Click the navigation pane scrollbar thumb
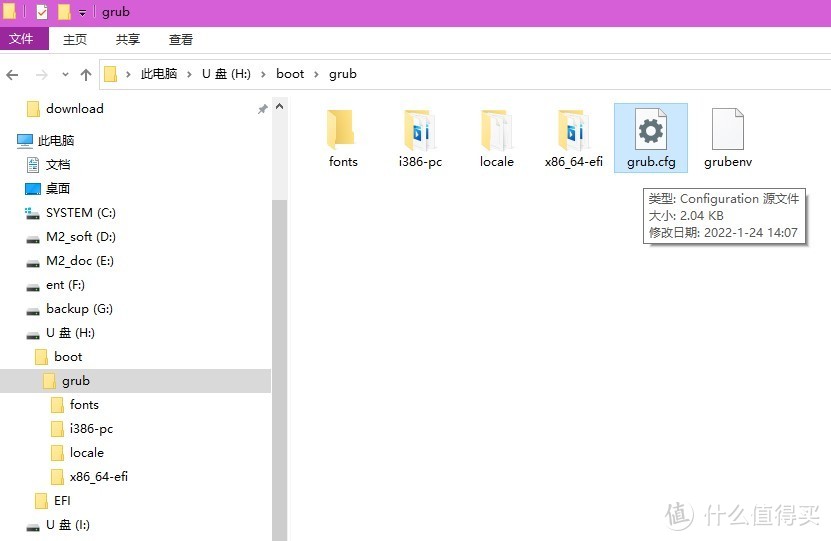 point(280,370)
